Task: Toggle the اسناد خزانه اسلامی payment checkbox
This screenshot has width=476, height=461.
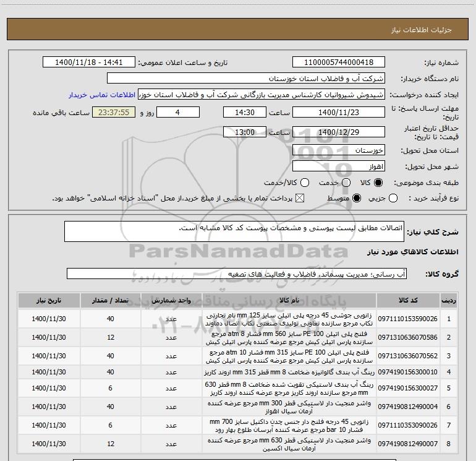Action: pyautogui.click(x=300, y=198)
